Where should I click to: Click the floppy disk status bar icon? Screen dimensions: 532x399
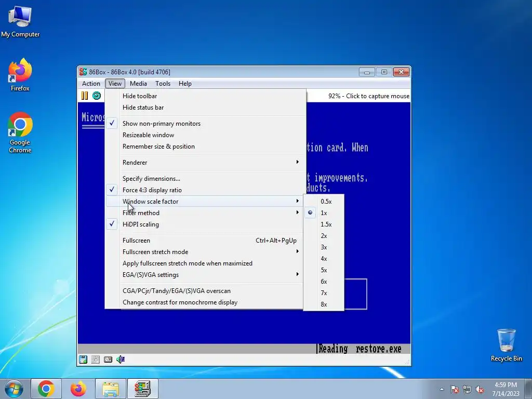pyautogui.click(x=83, y=360)
